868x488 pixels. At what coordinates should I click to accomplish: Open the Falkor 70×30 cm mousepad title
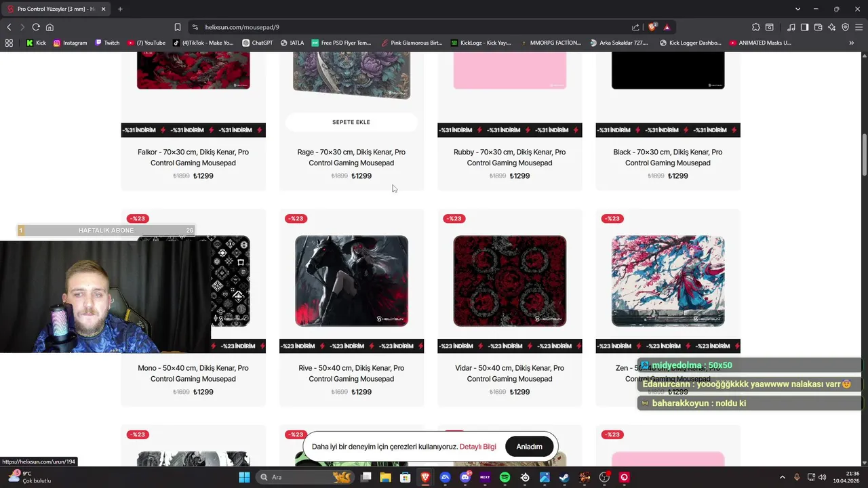coord(193,157)
